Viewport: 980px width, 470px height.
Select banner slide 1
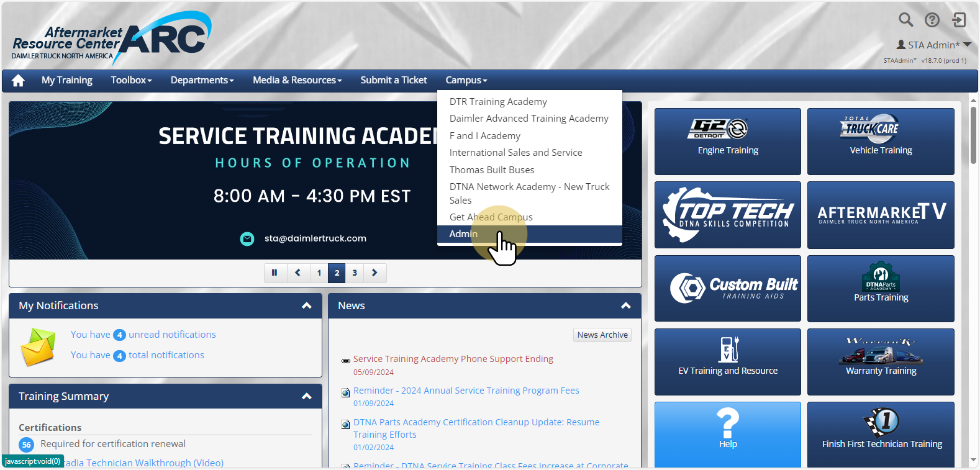point(319,273)
